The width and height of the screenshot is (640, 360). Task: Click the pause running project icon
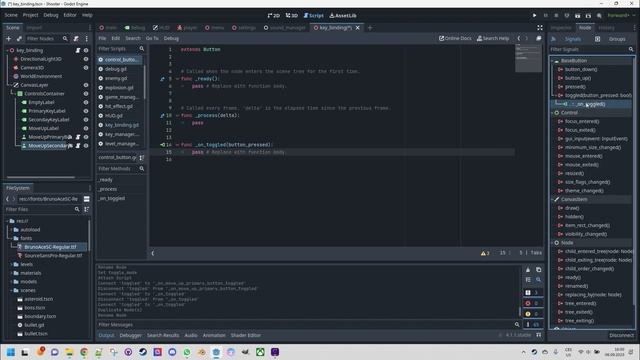point(545,16)
